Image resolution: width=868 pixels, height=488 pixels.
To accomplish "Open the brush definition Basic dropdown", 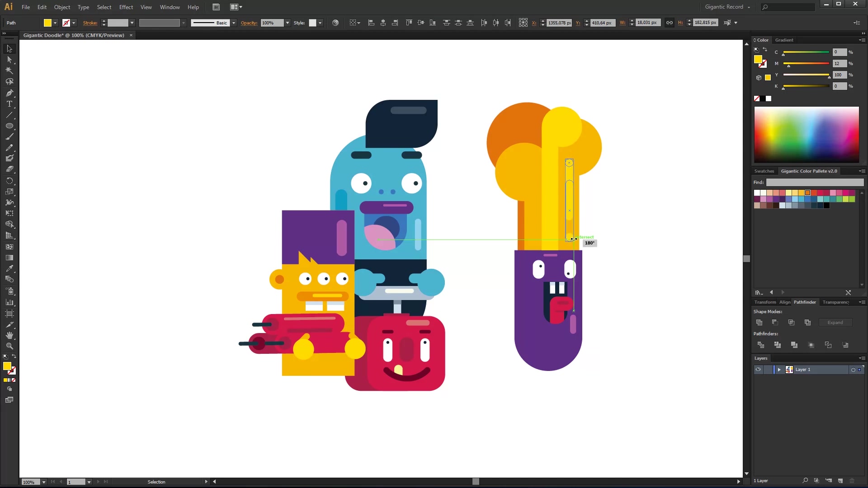I will coord(234,23).
